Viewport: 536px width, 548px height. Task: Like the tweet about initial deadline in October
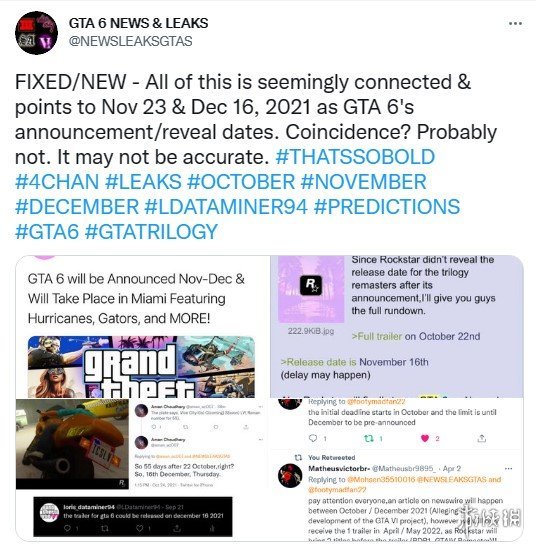coord(425,438)
